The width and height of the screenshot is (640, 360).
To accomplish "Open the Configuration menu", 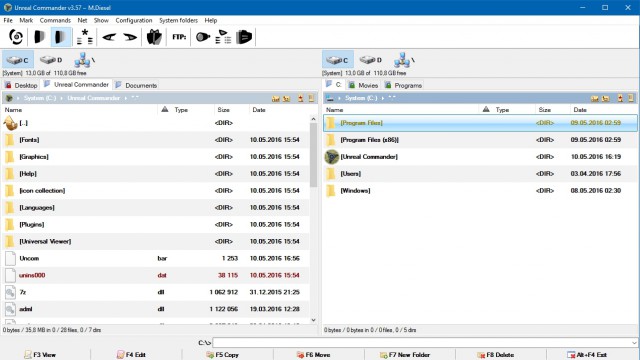I will point(133,20).
